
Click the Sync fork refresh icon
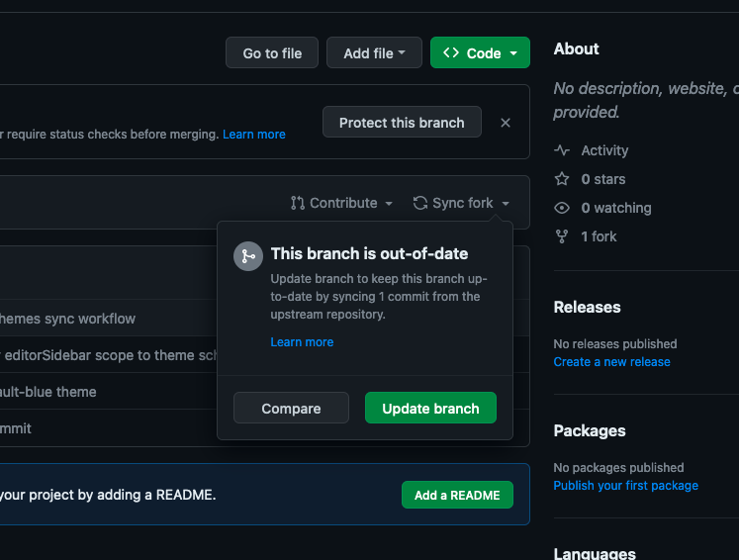click(420, 203)
